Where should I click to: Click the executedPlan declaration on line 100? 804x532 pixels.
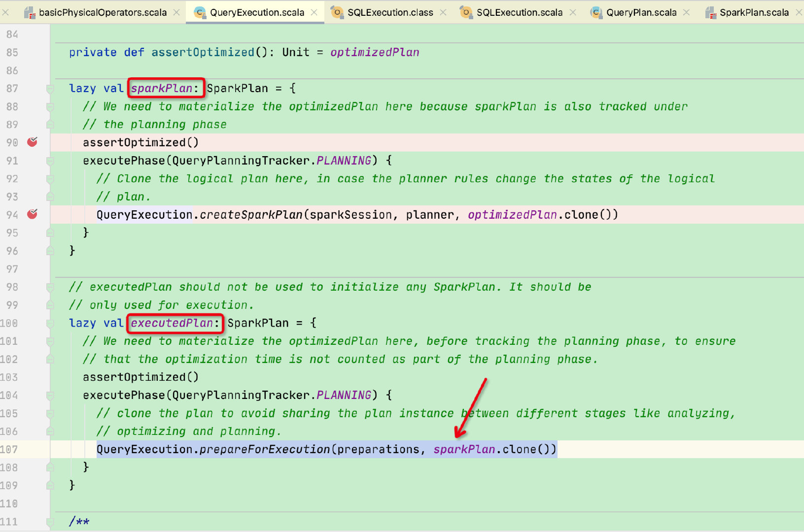[x=172, y=323]
